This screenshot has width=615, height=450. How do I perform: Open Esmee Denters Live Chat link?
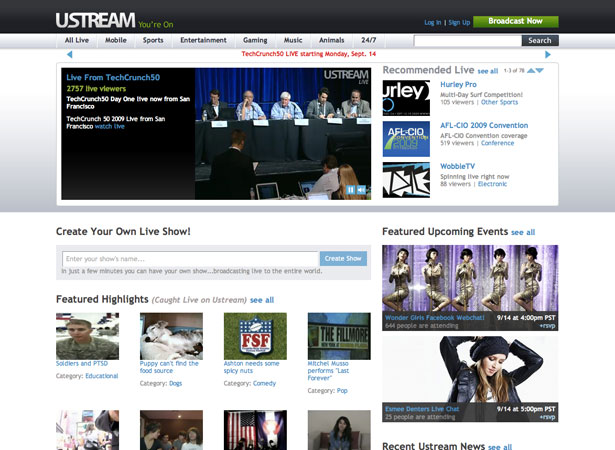click(422, 409)
